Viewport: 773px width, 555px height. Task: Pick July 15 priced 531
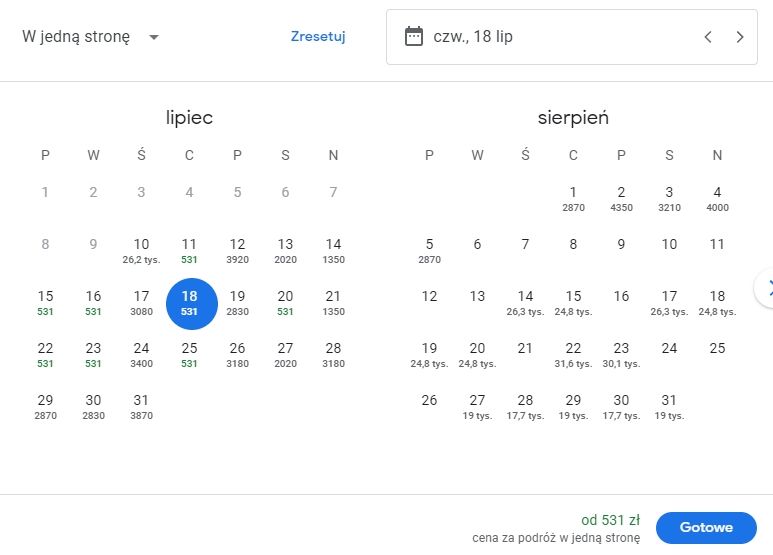click(45, 303)
